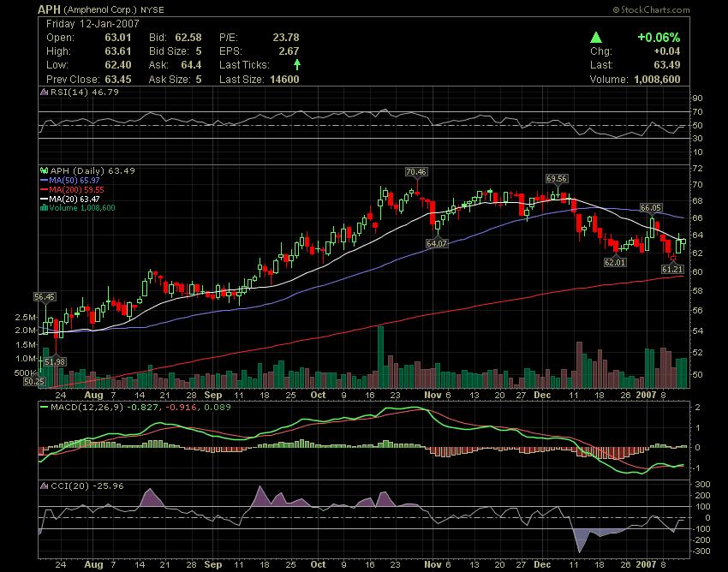Click the date Friday 12-Jan-2007
728x572 pixels.
click(92, 24)
